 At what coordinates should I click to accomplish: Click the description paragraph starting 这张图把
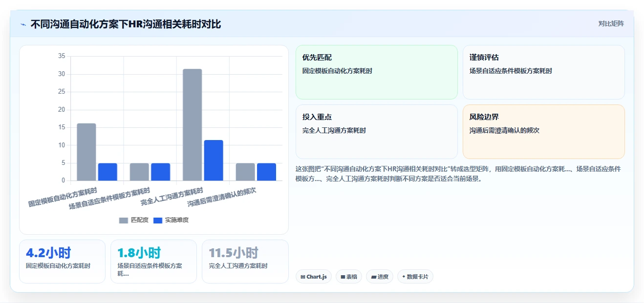pos(458,174)
